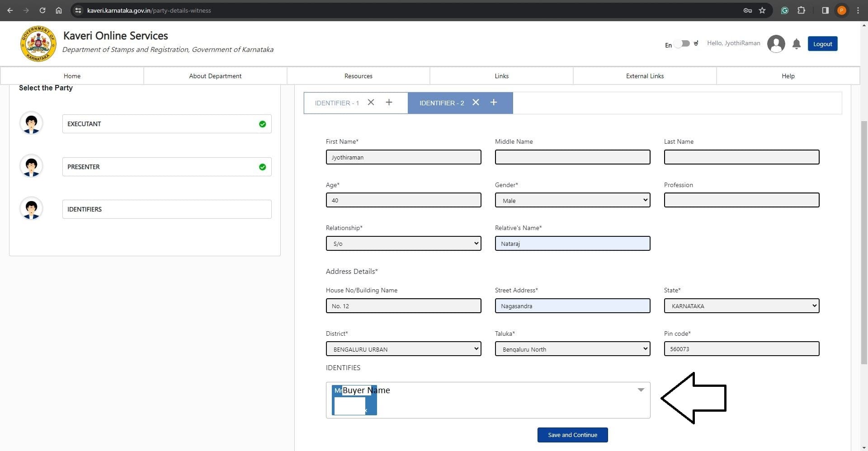The image size is (868, 451).
Task: Expand the Identifies buyer name dropdown arrow
Action: [641, 390]
